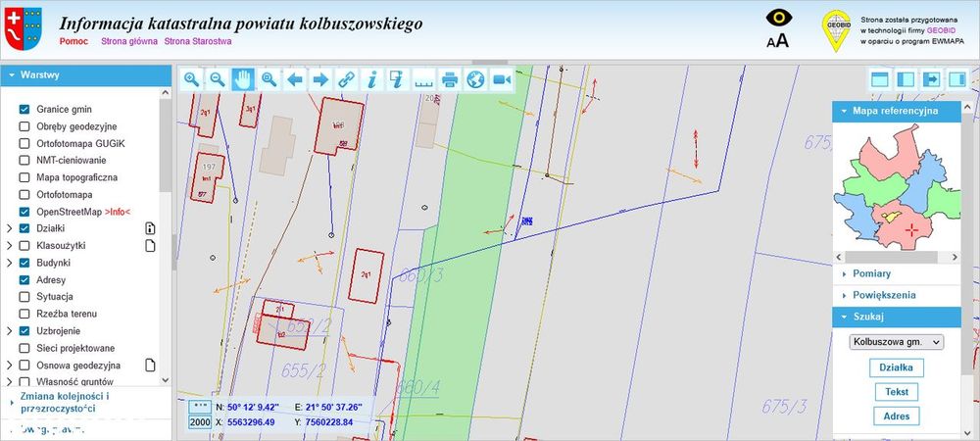This screenshot has width=980, height=441.
Task: Select the area info tool
Action: (x=398, y=79)
